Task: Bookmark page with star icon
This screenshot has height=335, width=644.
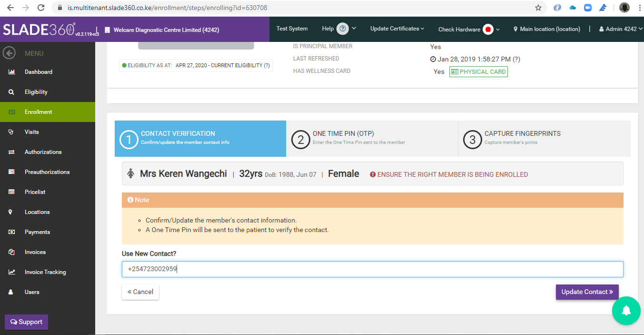Action: pos(538,8)
